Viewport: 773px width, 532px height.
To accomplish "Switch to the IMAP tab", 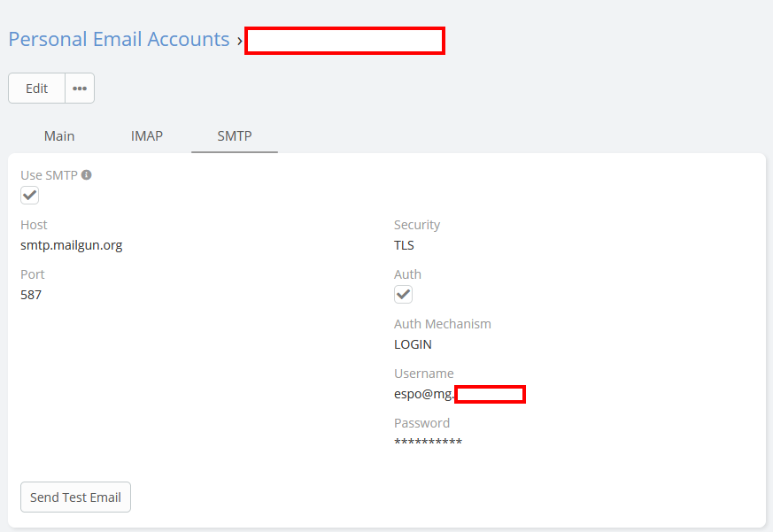I will click(147, 136).
